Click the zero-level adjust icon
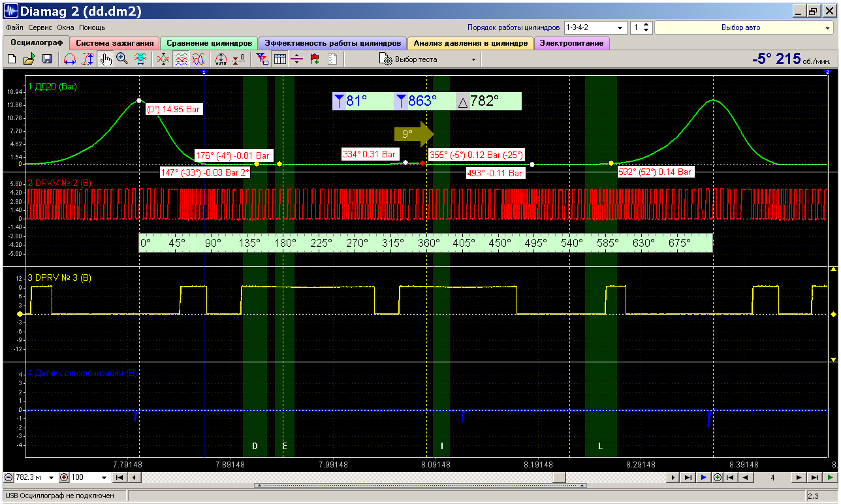The image size is (841, 504). coord(239,59)
